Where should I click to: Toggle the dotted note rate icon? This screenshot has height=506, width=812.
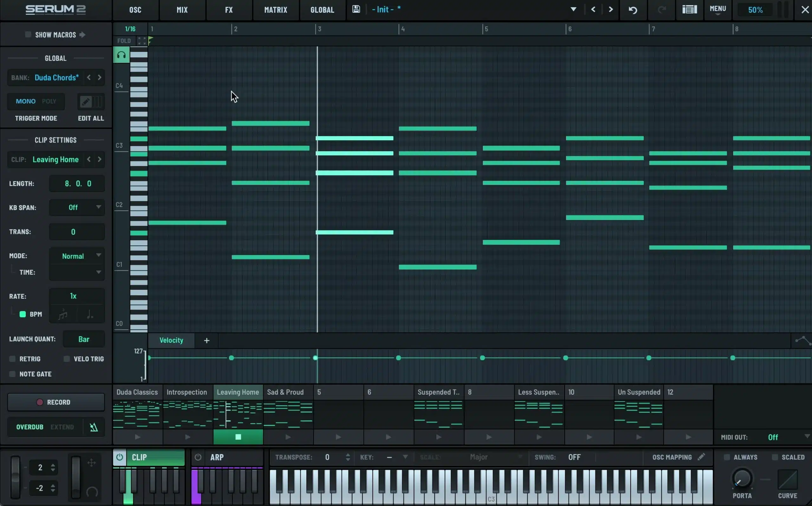90,315
